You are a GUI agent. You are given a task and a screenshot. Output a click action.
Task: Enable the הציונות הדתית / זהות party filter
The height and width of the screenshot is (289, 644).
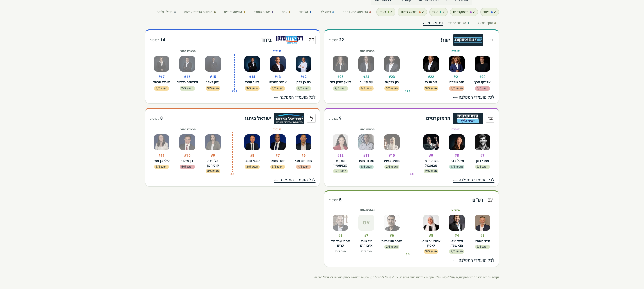(200, 12)
